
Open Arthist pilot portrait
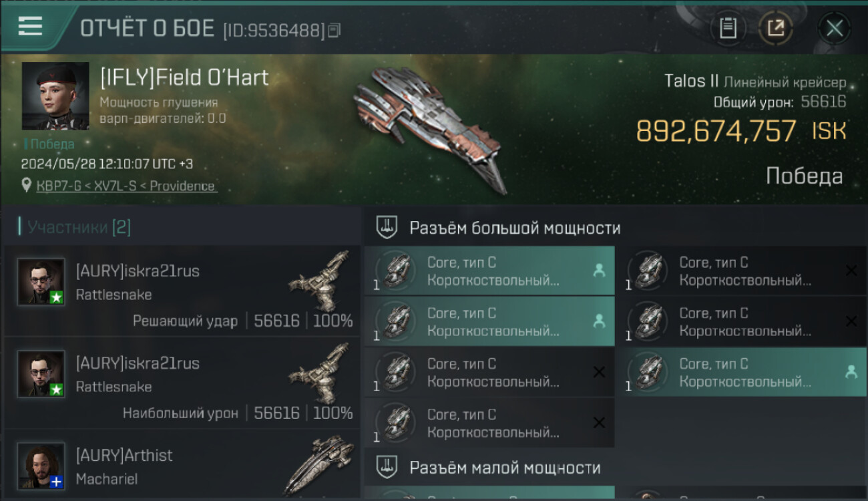coord(41,466)
